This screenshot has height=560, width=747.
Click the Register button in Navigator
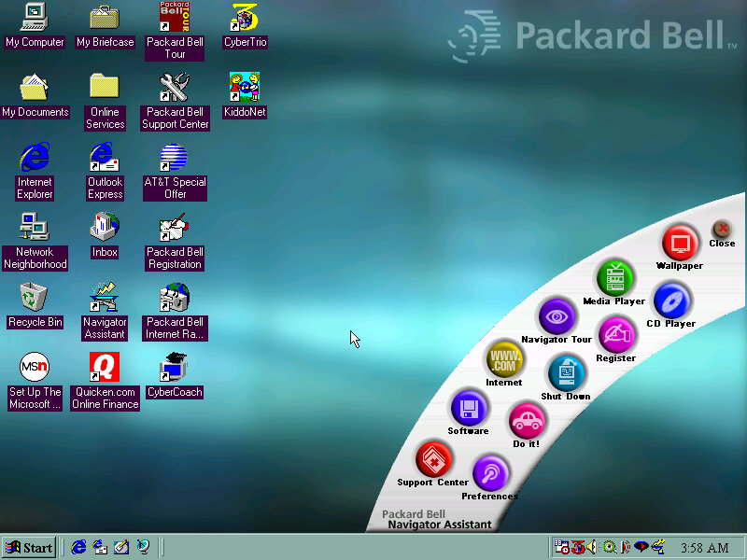pyautogui.click(x=615, y=335)
